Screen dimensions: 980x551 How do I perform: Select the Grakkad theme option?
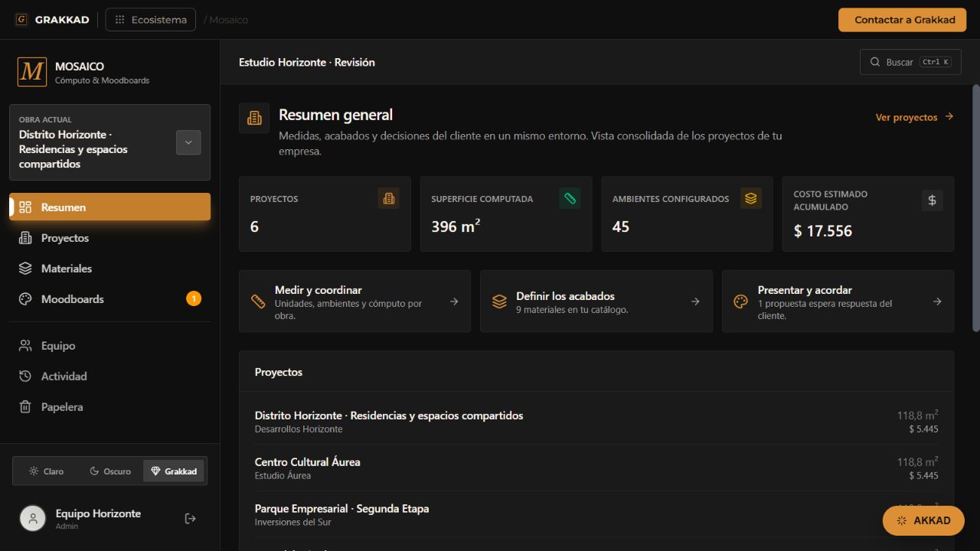[175, 471]
